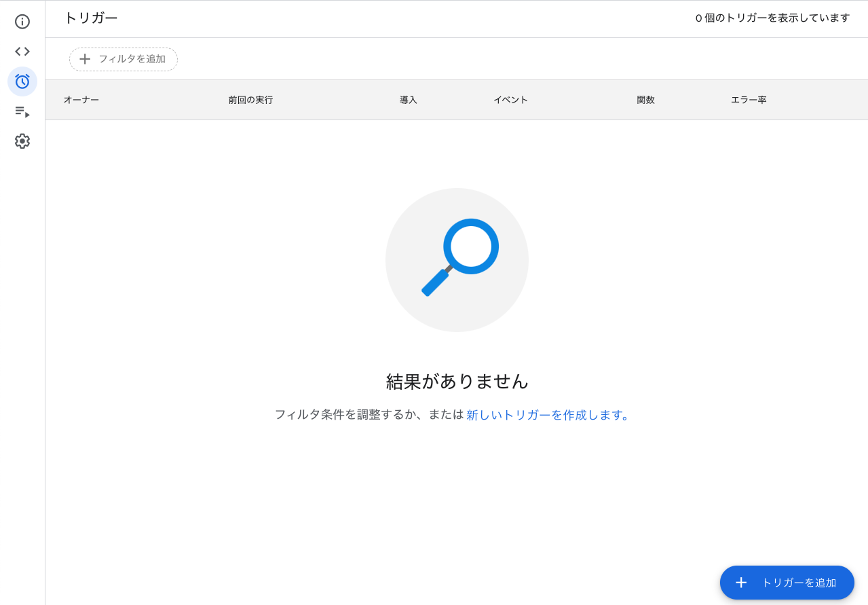Click the 0 個のトリガーを表示しています text
The image size is (868, 605).
pos(772,18)
